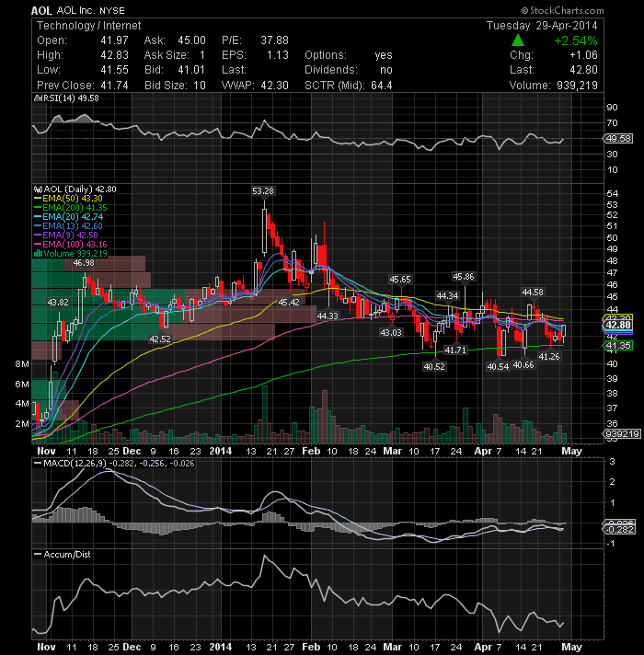Click the 42.52 price low label
The height and width of the screenshot is (655, 644).
pyautogui.click(x=160, y=339)
